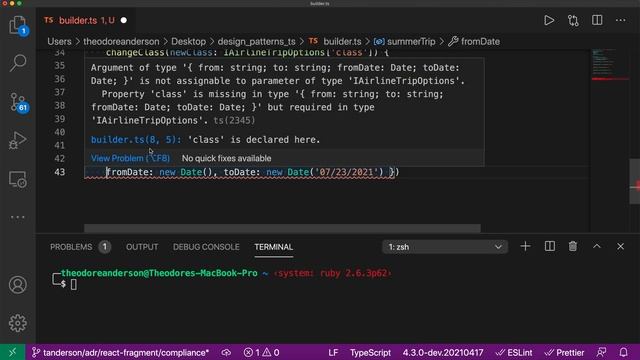Click theodoreanderson breadcrumb
The width and height of the screenshot is (640, 360).
121,42
